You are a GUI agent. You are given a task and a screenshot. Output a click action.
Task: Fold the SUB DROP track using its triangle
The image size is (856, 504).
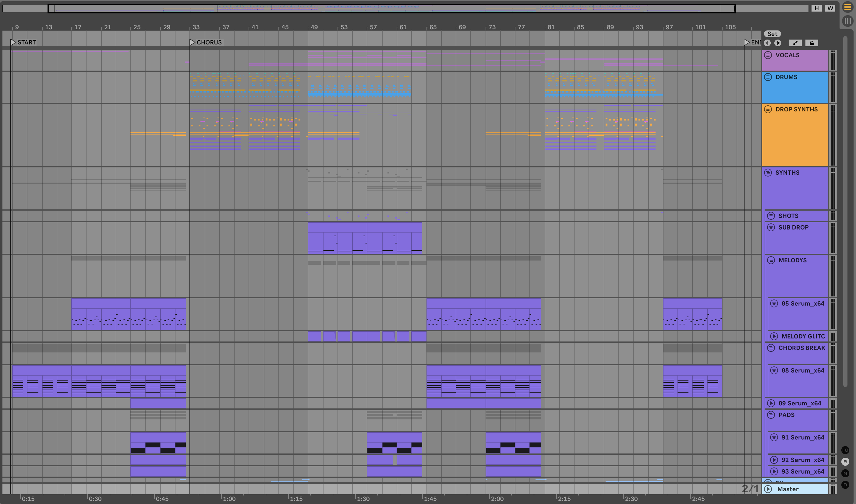771,227
